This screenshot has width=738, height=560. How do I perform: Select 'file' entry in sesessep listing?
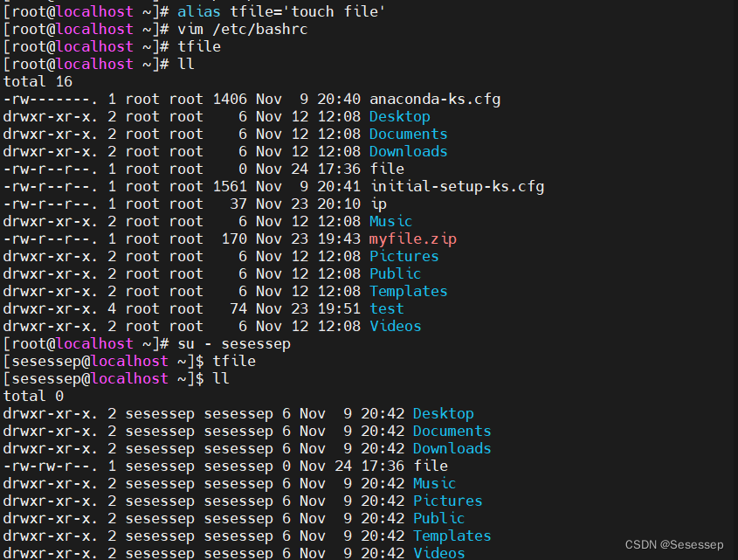tap(431, 466)
